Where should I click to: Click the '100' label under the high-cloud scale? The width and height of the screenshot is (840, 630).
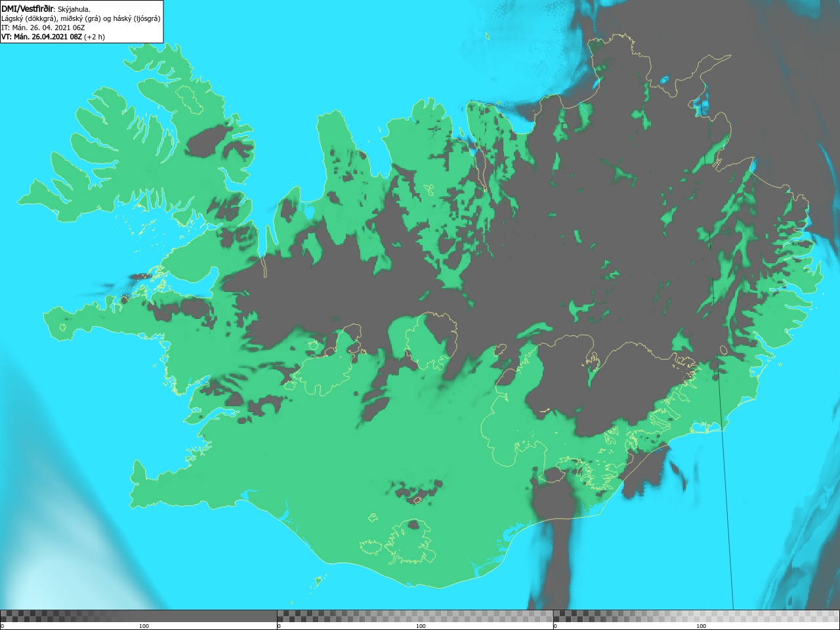point(701,626)
